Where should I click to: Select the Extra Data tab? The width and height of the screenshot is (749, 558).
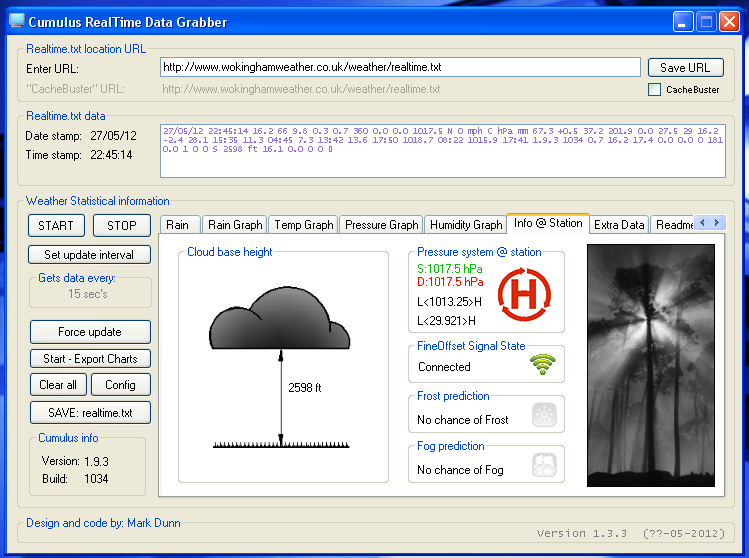tap(619, 225)
